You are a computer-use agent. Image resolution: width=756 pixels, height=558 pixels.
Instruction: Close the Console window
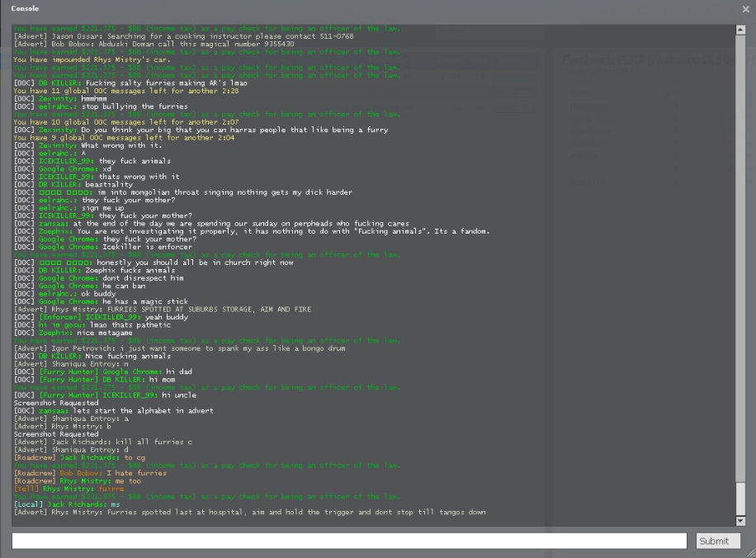(x=746, y=9)
